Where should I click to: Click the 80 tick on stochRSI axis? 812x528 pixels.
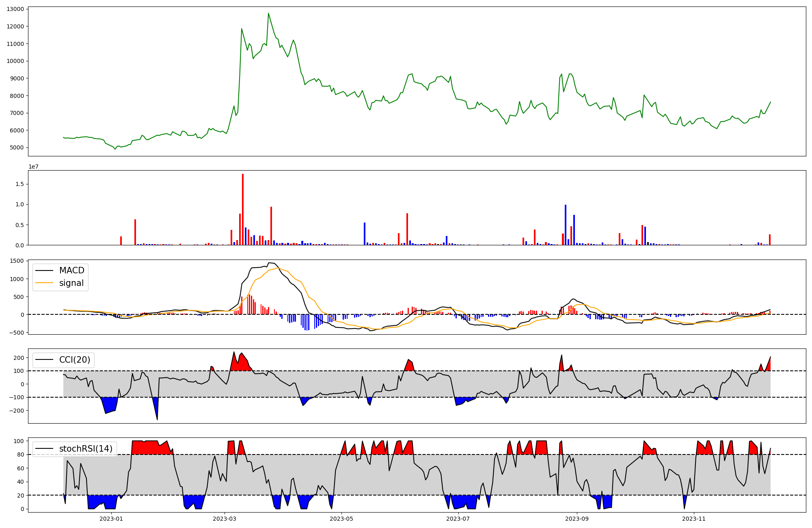[20, 454]
